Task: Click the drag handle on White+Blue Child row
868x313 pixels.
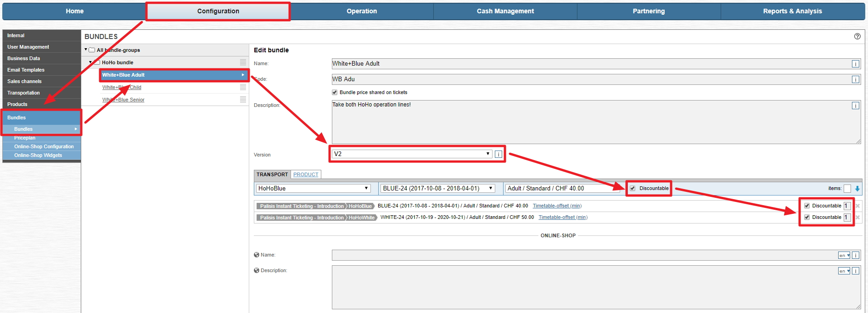Action: [x=243, y=87]
